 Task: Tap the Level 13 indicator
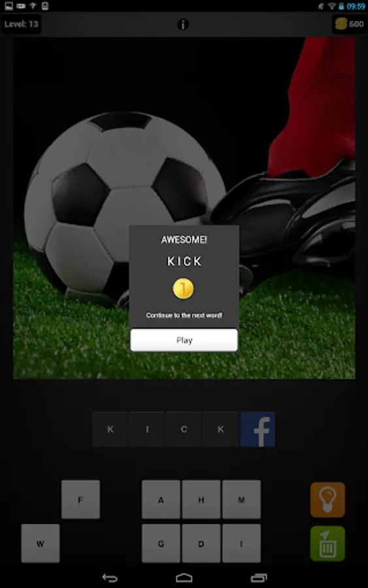[21, 24]
